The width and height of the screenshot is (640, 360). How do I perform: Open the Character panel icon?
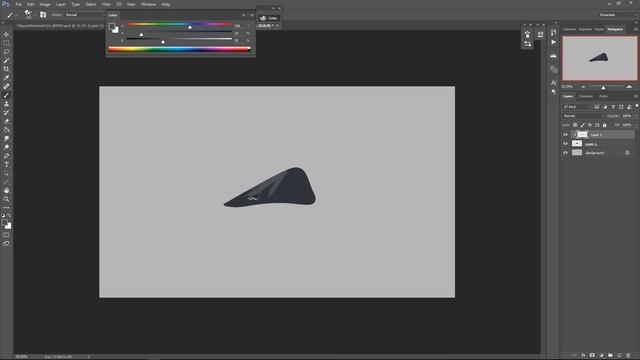point(553,83)
